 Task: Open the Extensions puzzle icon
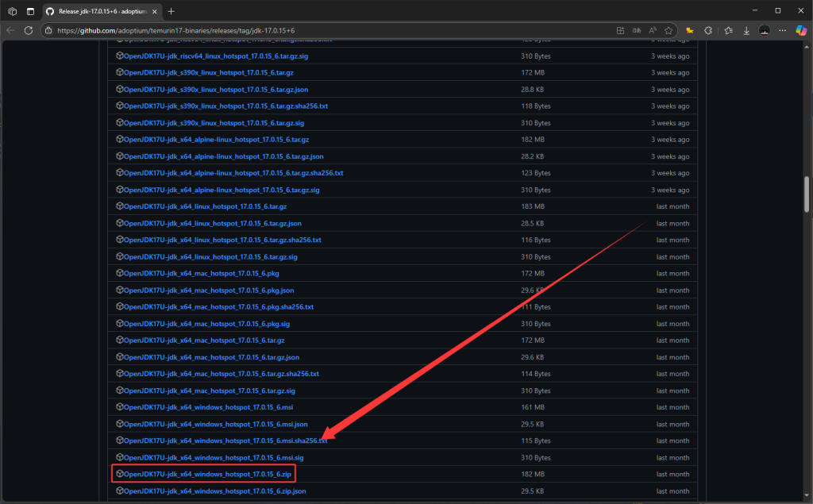(x=708, y=31)
